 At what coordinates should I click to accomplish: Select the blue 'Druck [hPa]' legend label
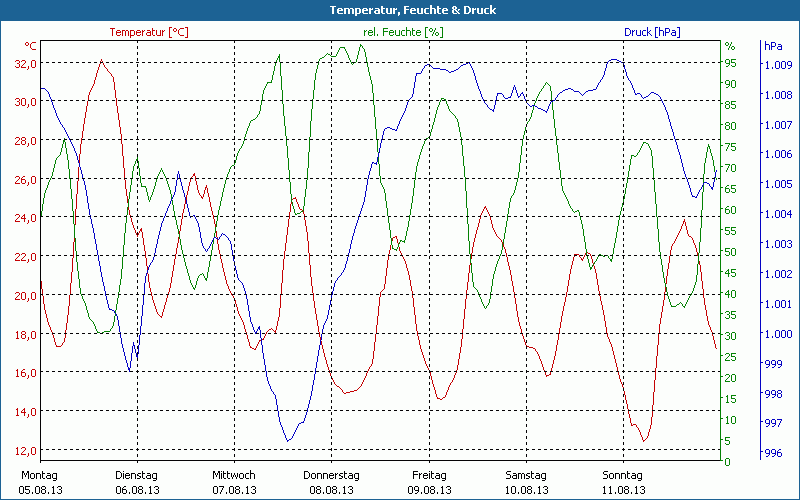click(652, 32)
